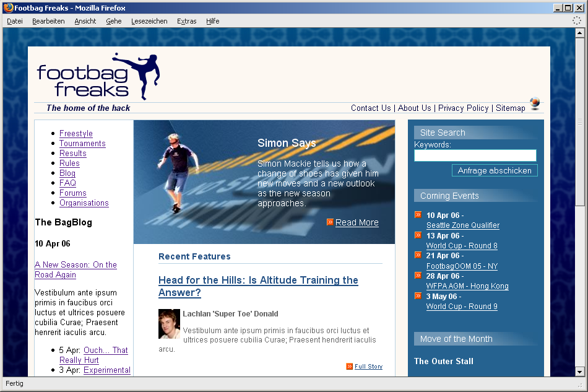Image resolution: width=588 pixels, height=392 pixels.
Task: Open the World Cup - Round 8 event
Action: point(462,246)
